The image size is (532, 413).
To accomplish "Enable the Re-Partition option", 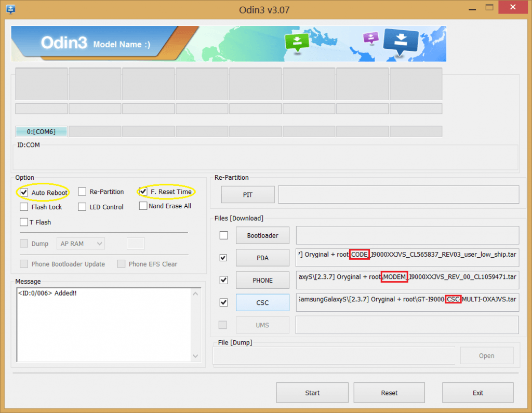I will (82, 192).
